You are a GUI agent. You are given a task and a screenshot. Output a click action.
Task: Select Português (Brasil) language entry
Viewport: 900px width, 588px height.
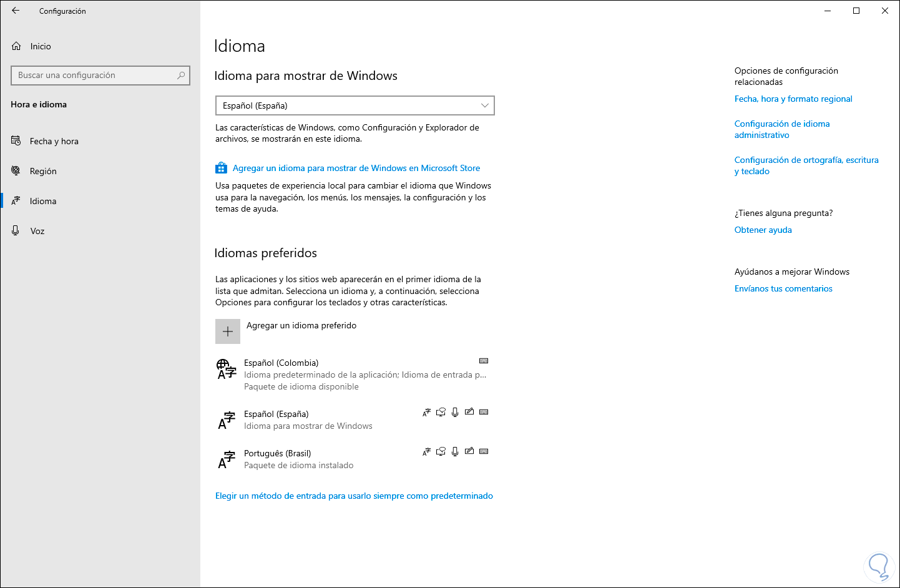point(300,459)
